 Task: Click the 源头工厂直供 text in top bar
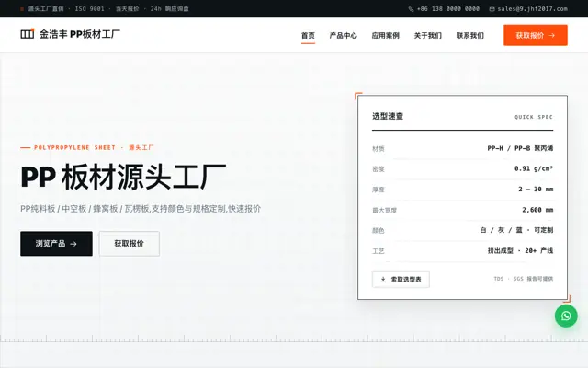46,9
